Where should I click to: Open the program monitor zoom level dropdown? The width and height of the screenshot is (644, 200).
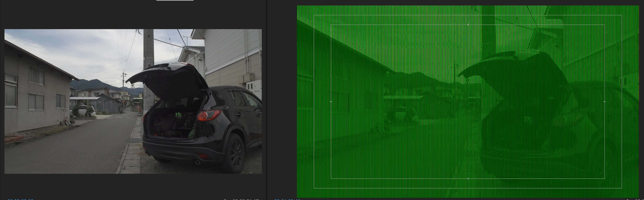tap(320, 199)
